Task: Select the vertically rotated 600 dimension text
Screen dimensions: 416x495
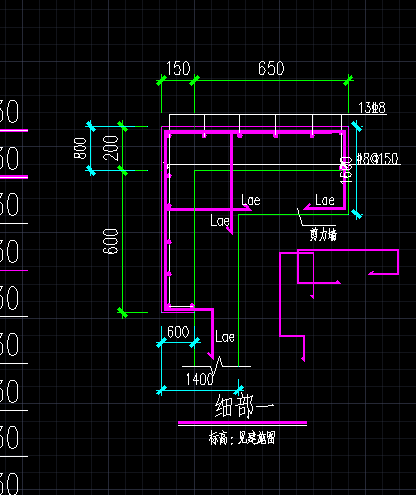Action: (111, 242)
